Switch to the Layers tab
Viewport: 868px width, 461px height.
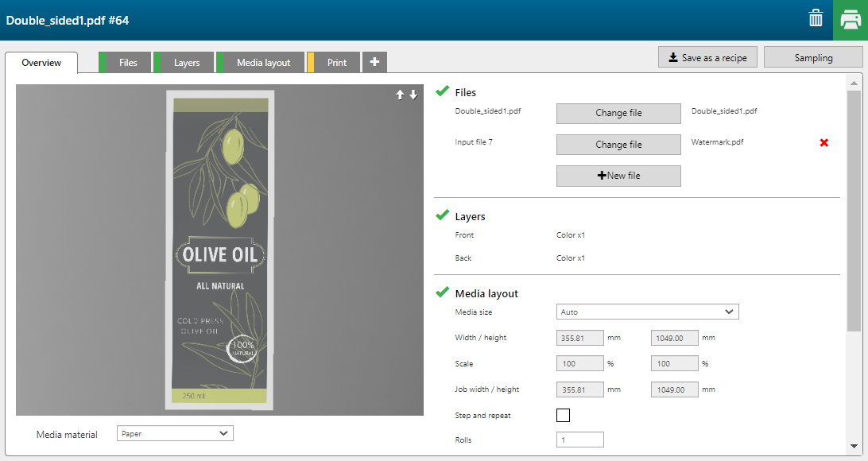(x=187, y=63)
